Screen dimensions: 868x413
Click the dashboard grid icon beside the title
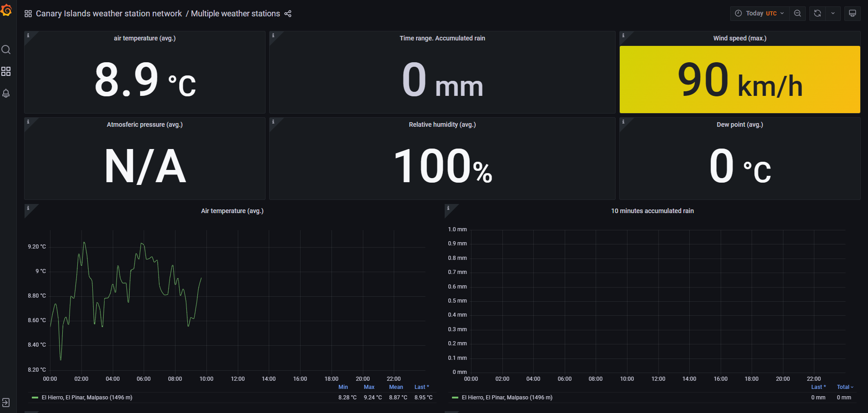pyautogui.click(x=28, y=14)
